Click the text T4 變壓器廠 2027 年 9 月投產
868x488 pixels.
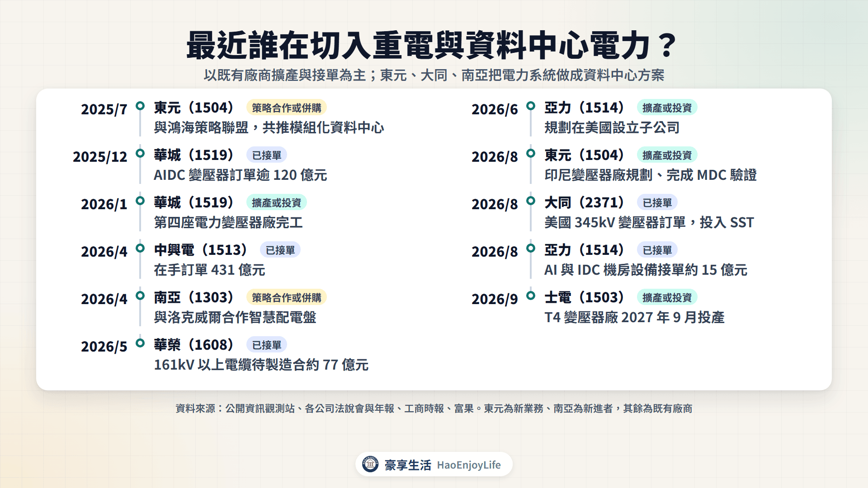pyautogui.click(x=634, y=318)
